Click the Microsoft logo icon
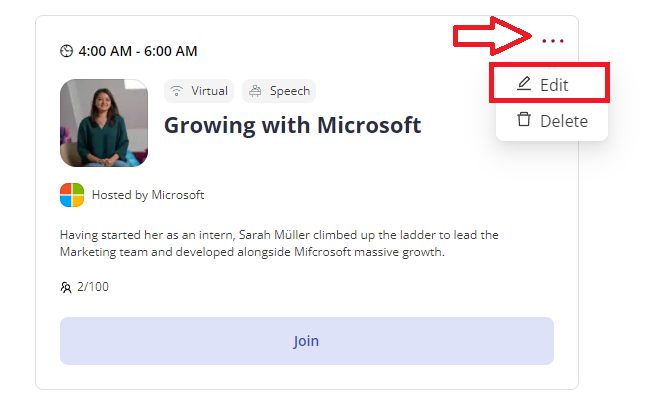 pos(72,195)
